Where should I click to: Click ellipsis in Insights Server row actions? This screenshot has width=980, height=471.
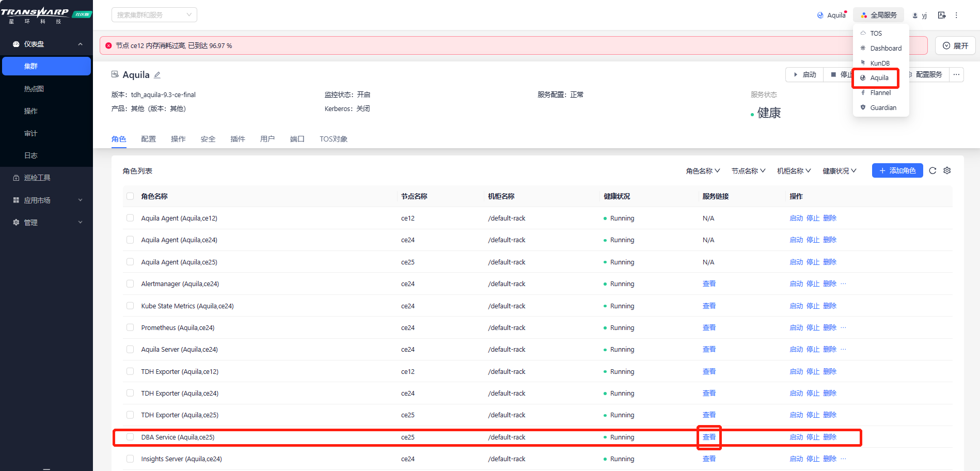coord(843,459)
